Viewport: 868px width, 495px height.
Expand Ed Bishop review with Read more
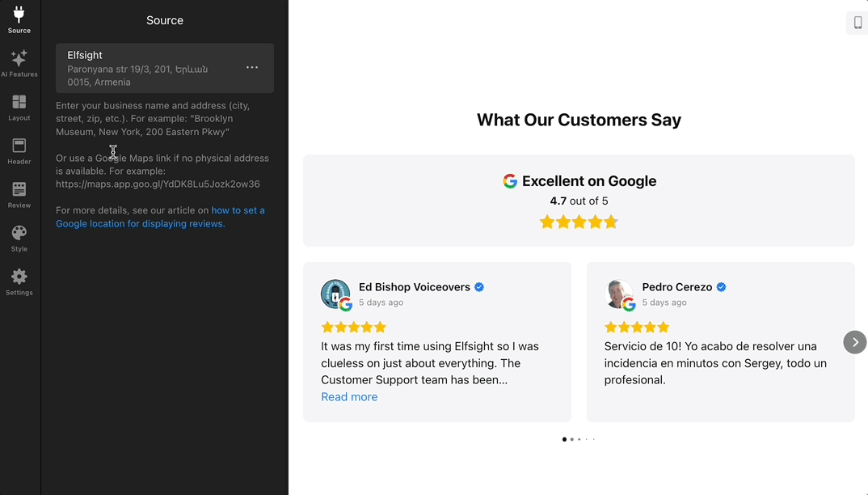coord(349,397)
